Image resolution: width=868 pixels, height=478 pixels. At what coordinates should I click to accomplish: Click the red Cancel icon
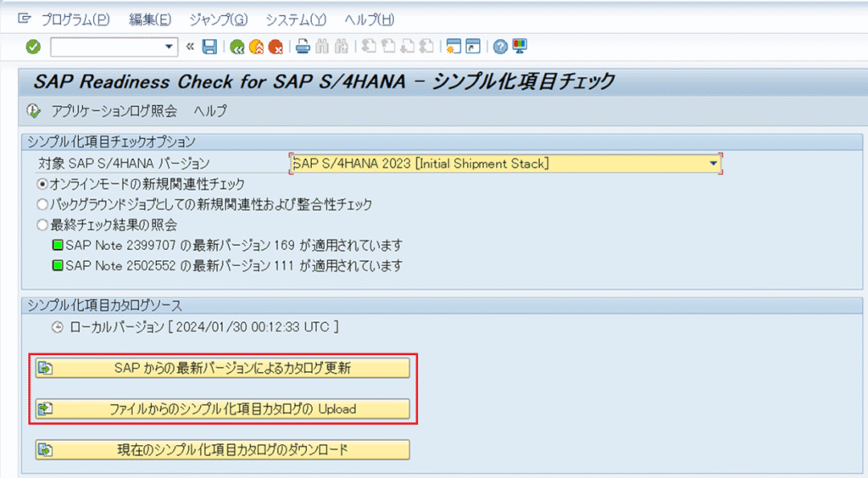point(275,47)
